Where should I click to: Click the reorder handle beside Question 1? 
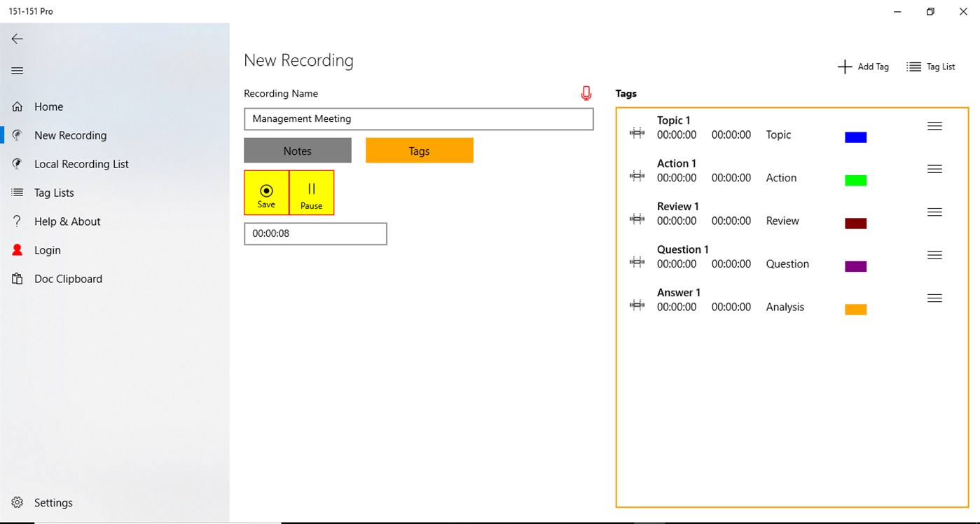coord(934,254)
